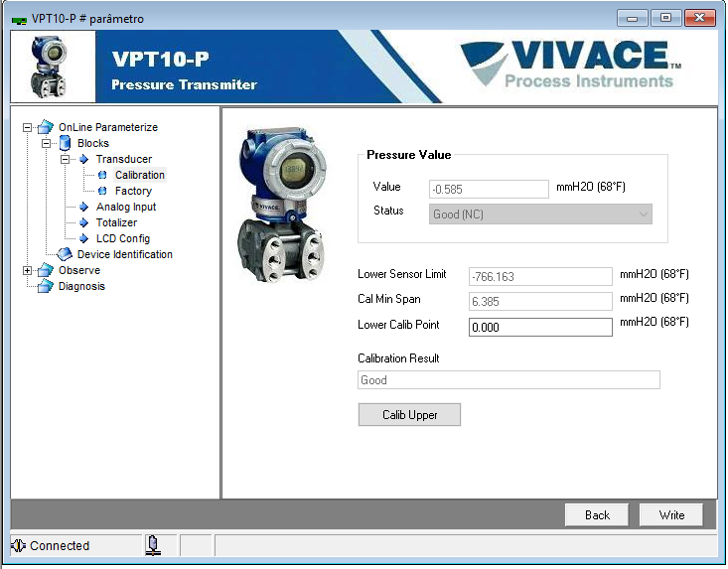The image size is (728, 569).
Task: Click the Lower Sensor Limit field
Action: 540,277
